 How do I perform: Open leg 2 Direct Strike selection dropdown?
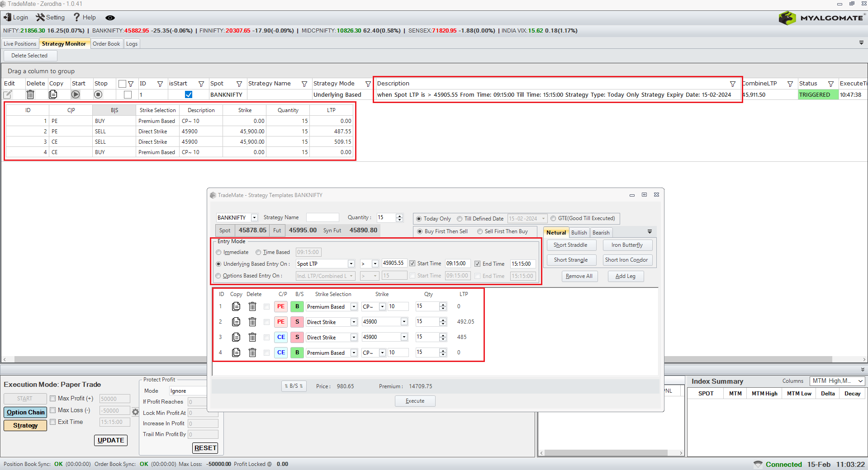click(354, 322)
